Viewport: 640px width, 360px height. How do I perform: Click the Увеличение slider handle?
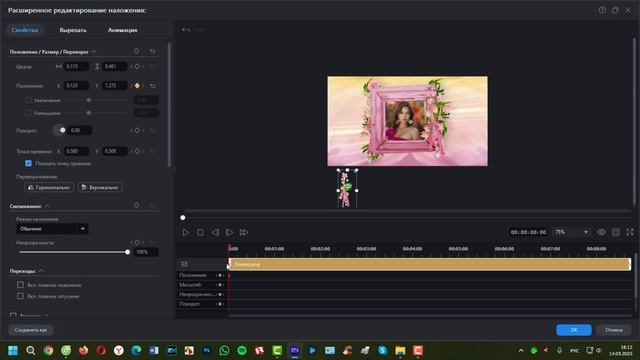pyautogui.click(x=89, y=100)
